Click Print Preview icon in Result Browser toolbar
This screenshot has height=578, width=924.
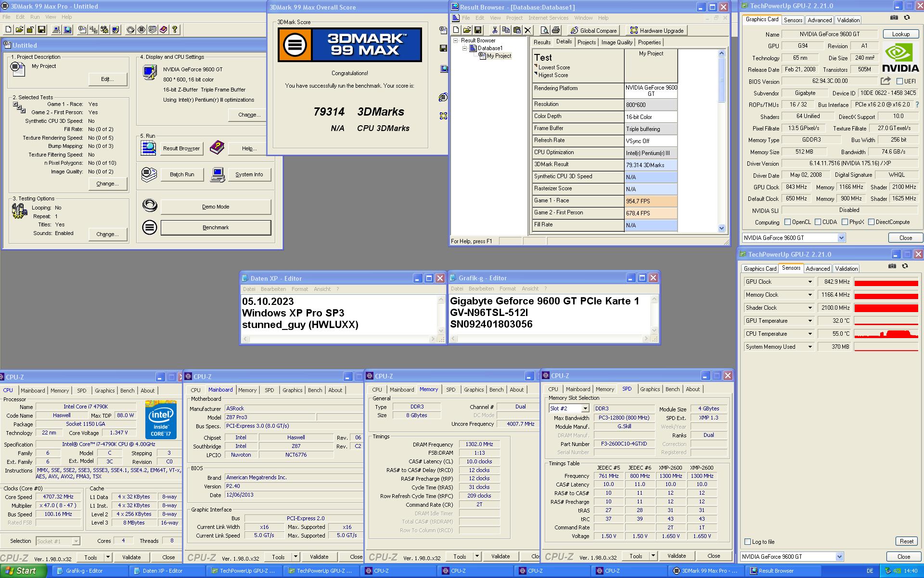pyautogui.click(x=544, y=30)
